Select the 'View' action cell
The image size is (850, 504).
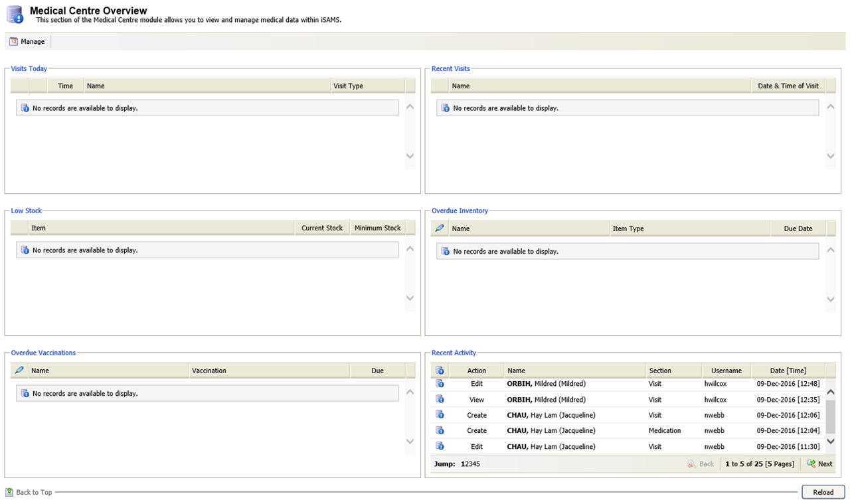[476, 400]
